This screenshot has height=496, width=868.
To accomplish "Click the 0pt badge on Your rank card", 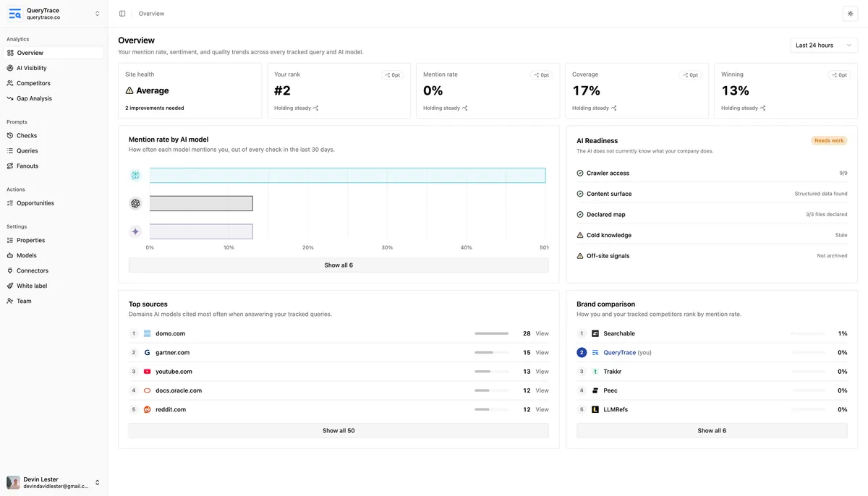I will [x=393, y=75].
